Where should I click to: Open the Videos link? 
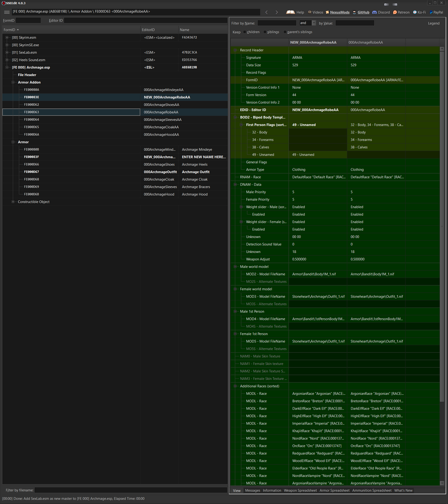[315, 12]
